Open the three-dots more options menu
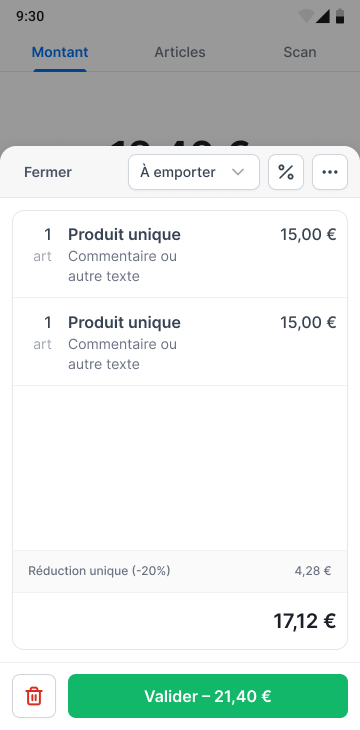Screen dimensions: 360x730 pyautogui.click(x=330, y=172)
